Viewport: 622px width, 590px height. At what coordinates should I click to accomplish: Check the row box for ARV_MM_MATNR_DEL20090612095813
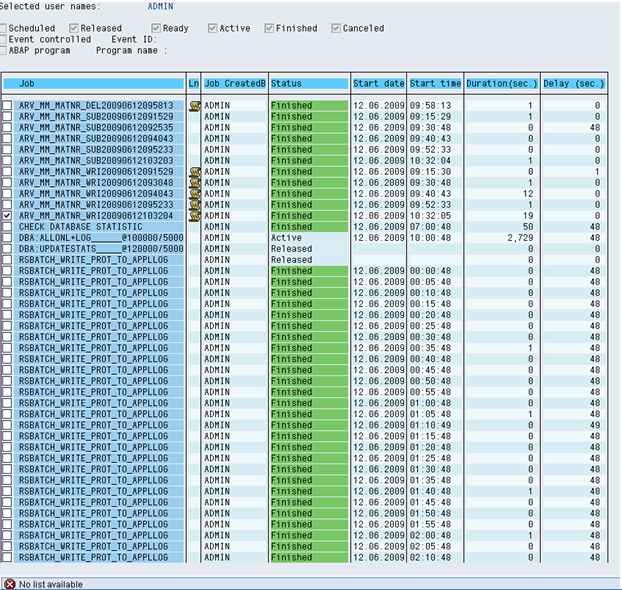pos(7,106)
